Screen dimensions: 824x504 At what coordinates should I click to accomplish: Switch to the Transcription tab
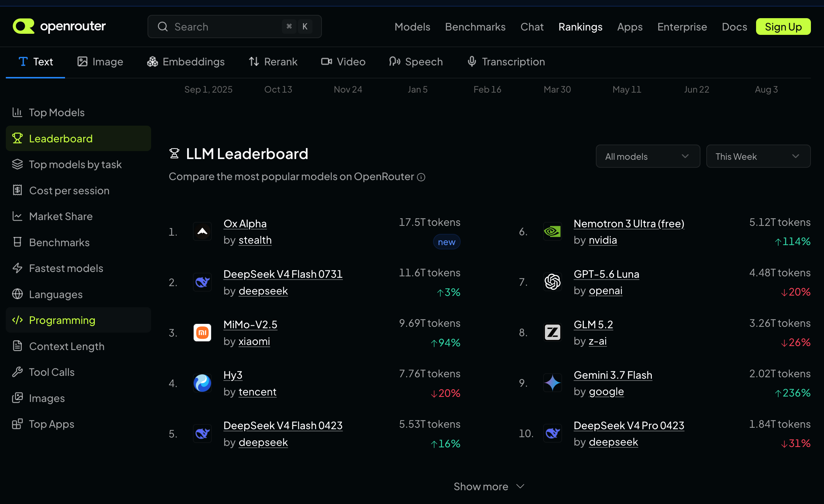pos(506,62)
